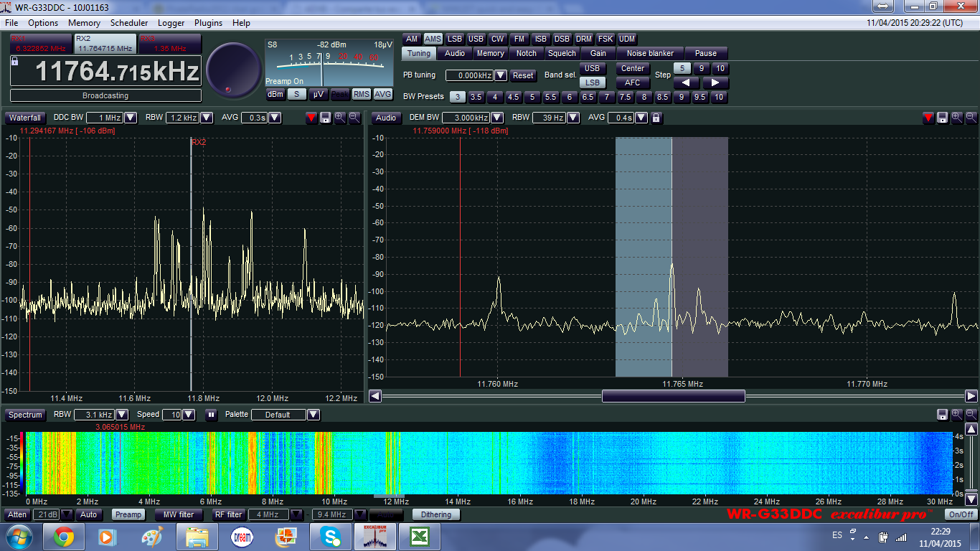Open the Scheduler menu
980x551 pixels.
click(x=129, y=23)
